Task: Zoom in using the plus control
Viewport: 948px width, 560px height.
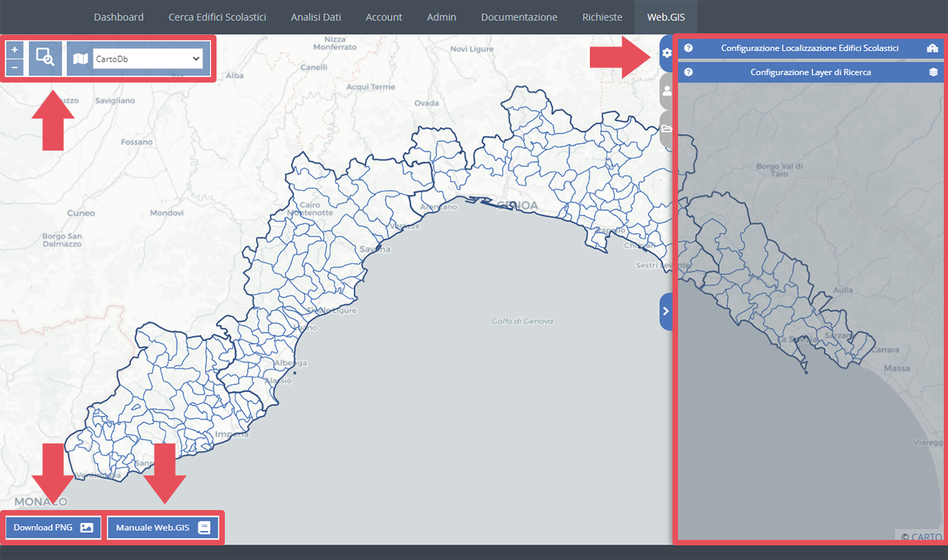Action: coord(14,49)
